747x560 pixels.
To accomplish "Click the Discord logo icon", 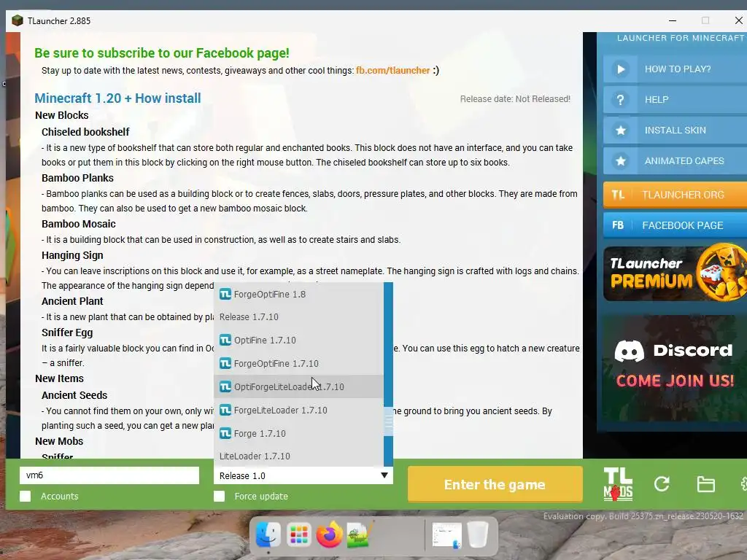I will [x=629, y=351].
